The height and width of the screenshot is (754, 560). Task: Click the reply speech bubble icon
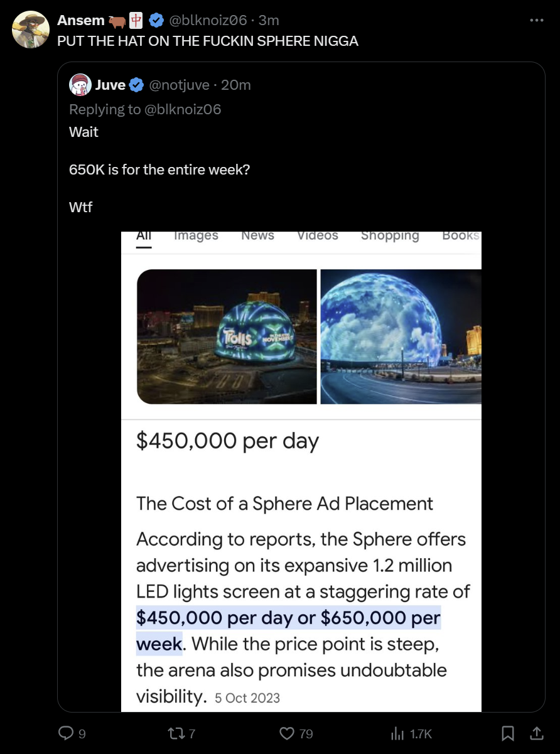[65, 733]
